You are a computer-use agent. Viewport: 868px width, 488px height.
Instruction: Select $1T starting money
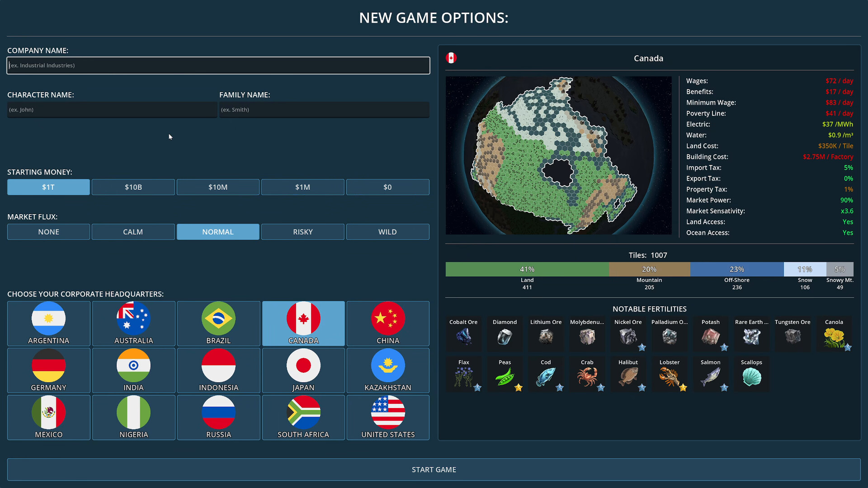[48, 187]
